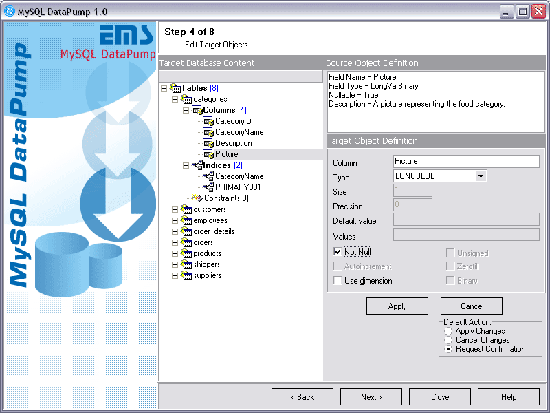Select the Picture column label in tree
This screenshot has height=413, width=550.
coord(227,154)
